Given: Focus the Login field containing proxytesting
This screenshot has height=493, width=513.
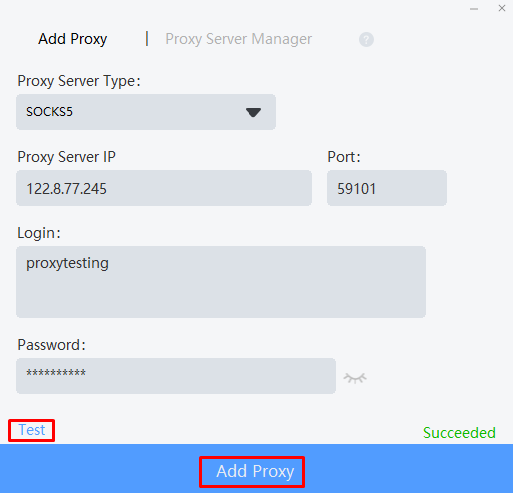Looking at the screenshot, I should click(221, 282).
